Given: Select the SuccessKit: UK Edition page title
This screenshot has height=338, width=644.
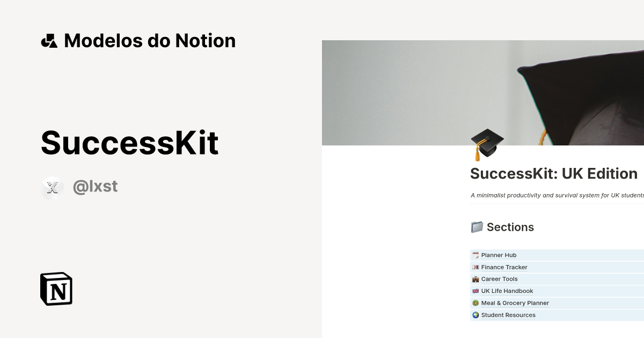Looking at the screenshot, I should 554,173.
